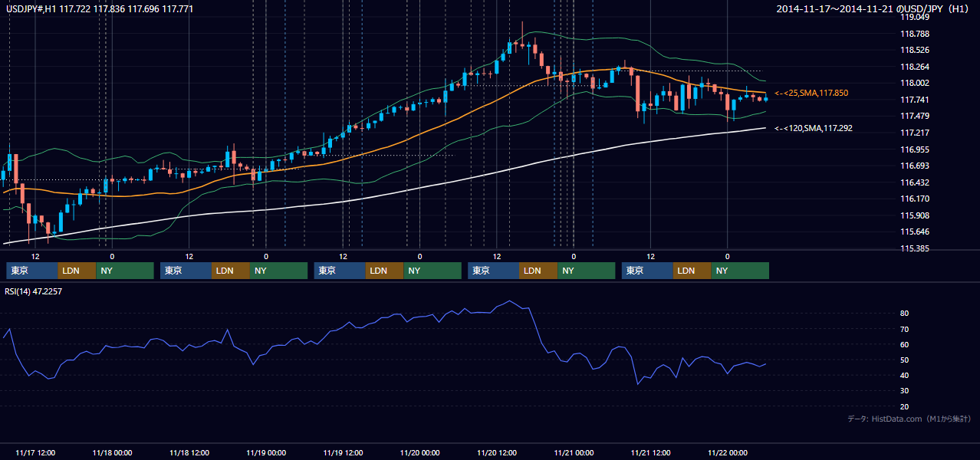
Task: Select the 25 SMA label showing 117.850
Action: point(811,93)
